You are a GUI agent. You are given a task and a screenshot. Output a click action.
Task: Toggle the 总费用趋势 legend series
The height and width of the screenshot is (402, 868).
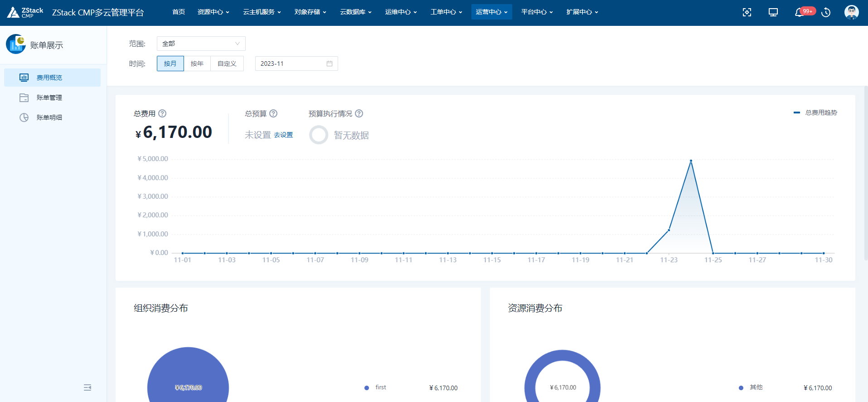coord(815,113)
